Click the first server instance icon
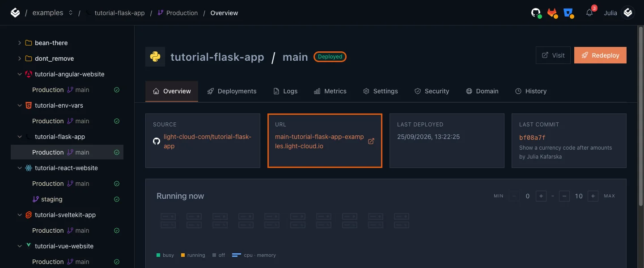Screen dimensions: 644x268 pyautogui.click(x=168, y=221)
